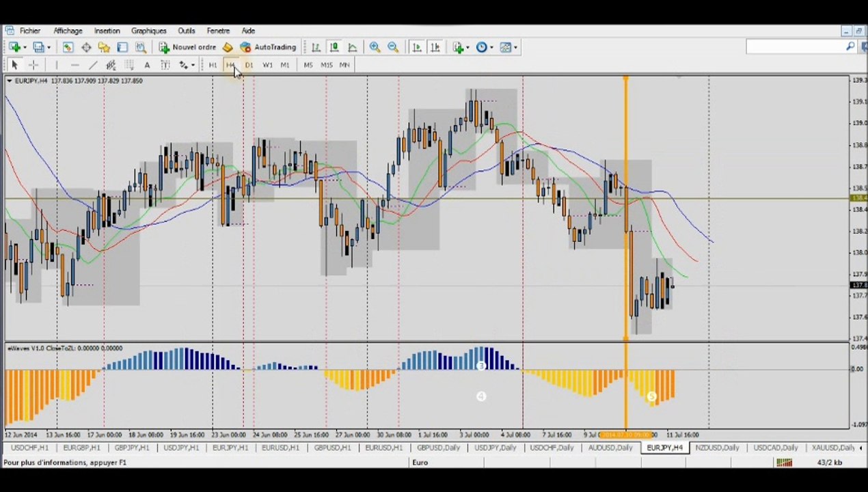This screenshot has height=492, width=868.
Task: Show the Market Watch panel
Action: pos(68,47)
